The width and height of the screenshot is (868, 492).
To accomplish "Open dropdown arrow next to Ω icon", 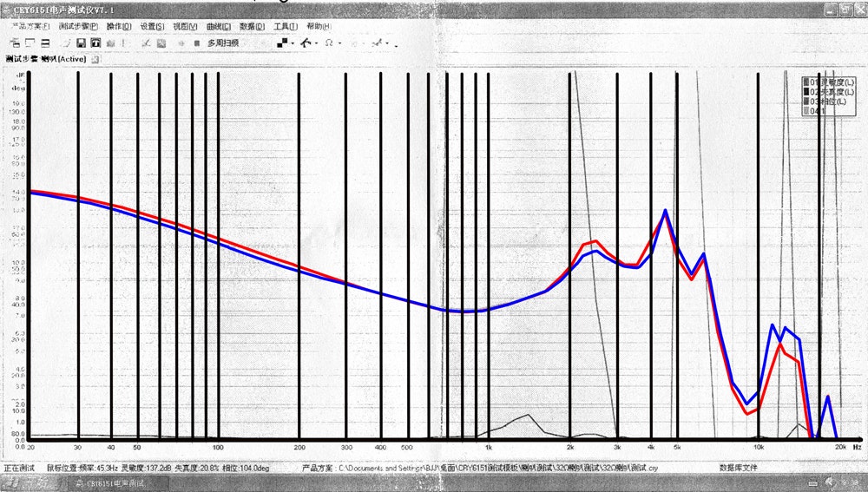I will 339,43.
